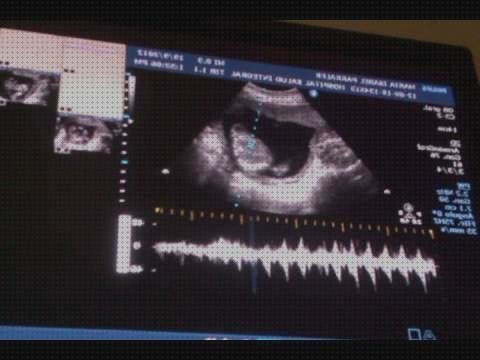Click the highlighted label in header corner
The image size is (480, 360).
[x=435, y=90]
